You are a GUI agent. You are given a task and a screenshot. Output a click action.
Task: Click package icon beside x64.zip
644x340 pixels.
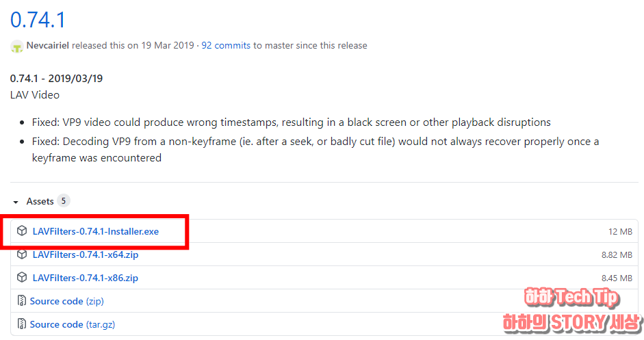(x=22, y=254)
